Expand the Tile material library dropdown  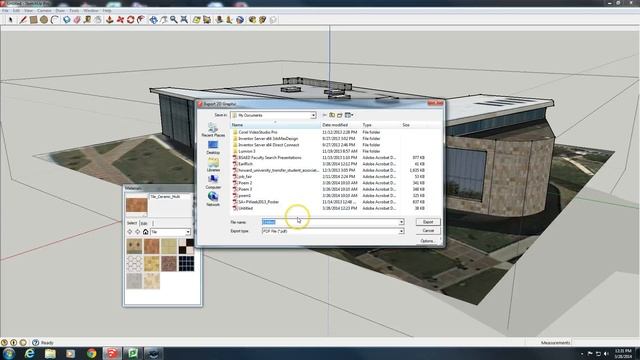(188, 232)
